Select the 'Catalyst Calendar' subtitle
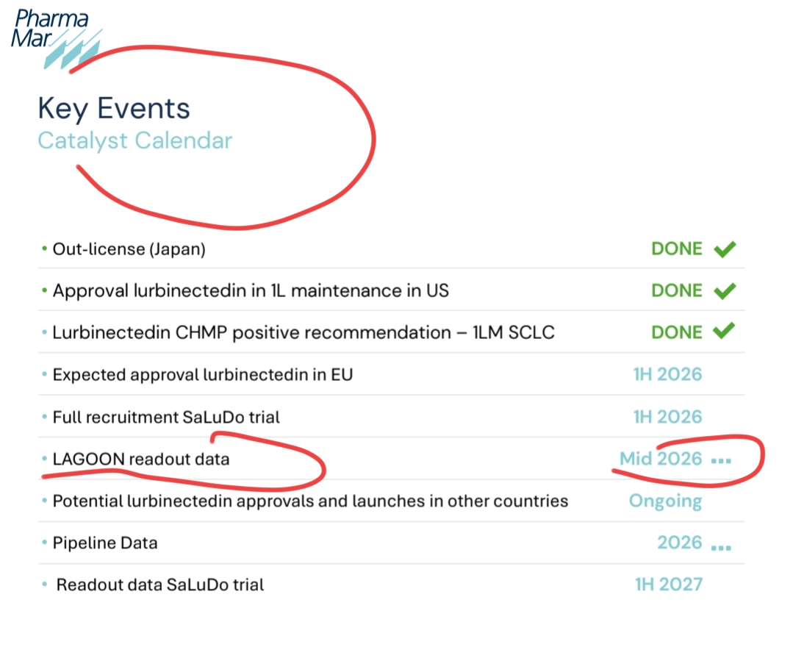Viewport: 793px width, 672px height. (x=135, y=140)
